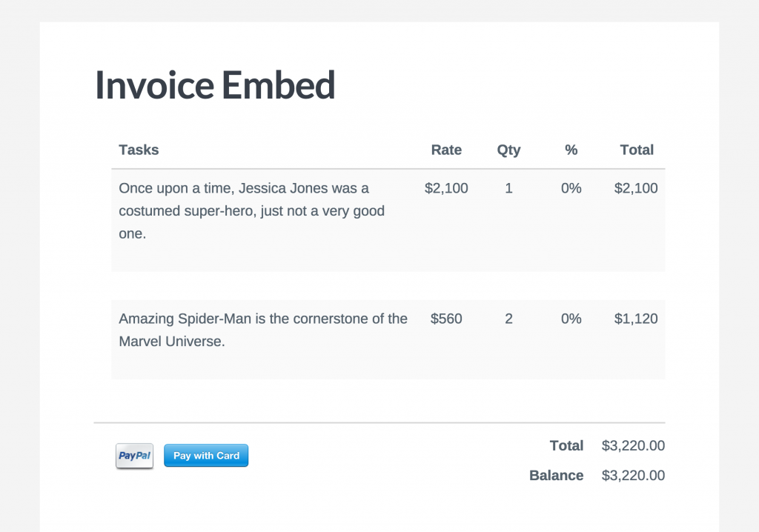Click the Amazing Spider-Man task row
Viewport: 759px width, 532px height.
(262, 330)
